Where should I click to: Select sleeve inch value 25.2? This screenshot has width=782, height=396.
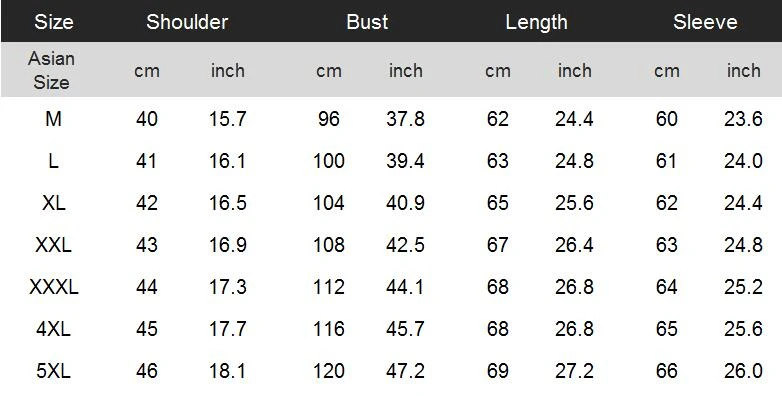tap(743, 287)
